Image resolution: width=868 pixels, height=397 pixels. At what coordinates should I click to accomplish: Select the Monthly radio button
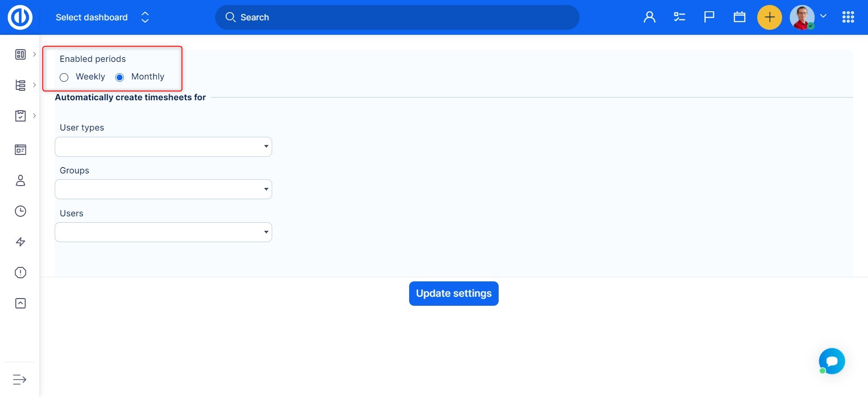120,78
